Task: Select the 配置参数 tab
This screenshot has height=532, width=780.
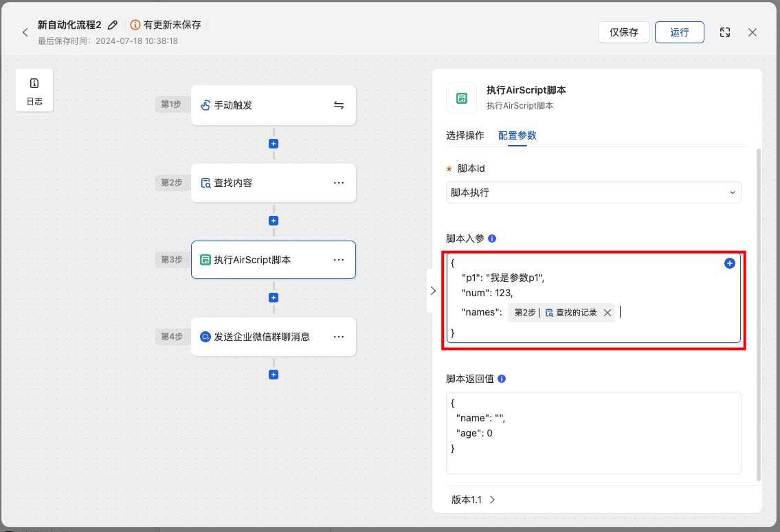Action: coord(517,135)
